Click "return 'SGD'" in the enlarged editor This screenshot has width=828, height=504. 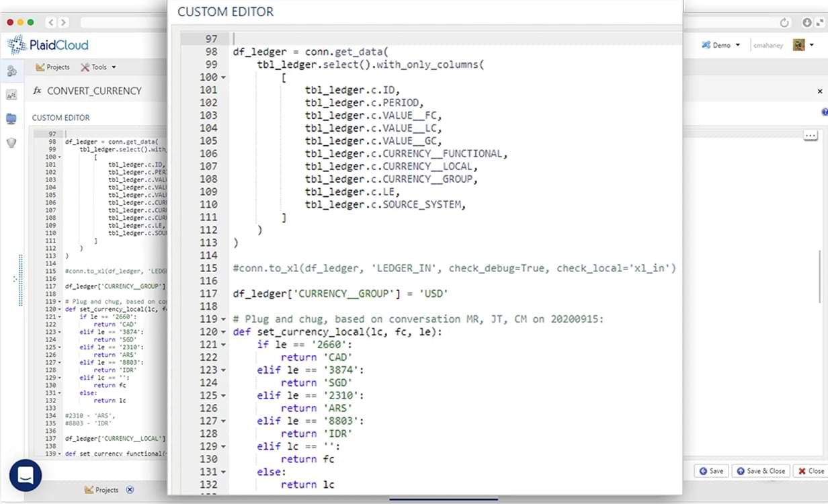[x=317, y=384]
